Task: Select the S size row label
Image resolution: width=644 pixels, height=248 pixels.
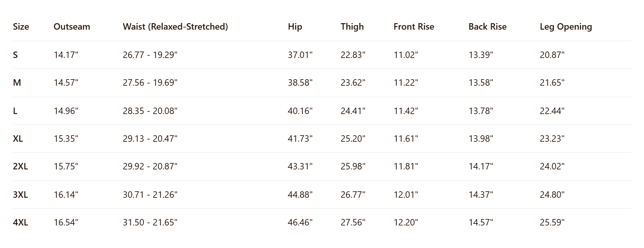Action: pos(15,55)
